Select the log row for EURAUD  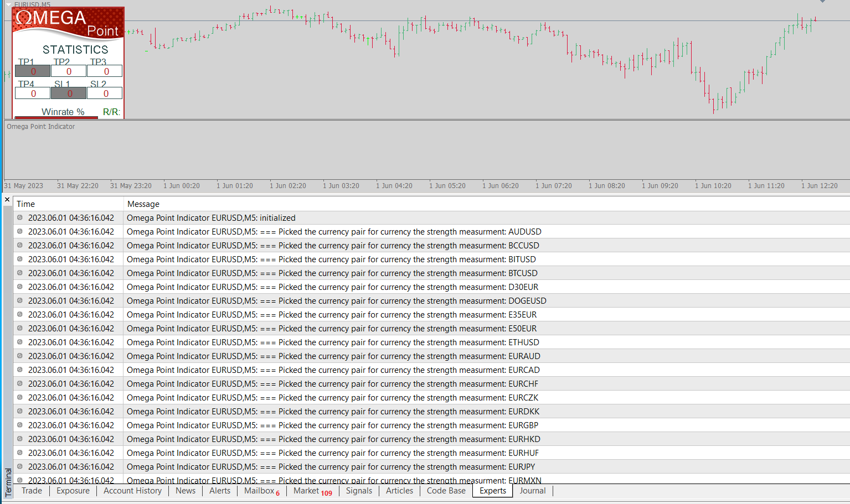[432, 356]
